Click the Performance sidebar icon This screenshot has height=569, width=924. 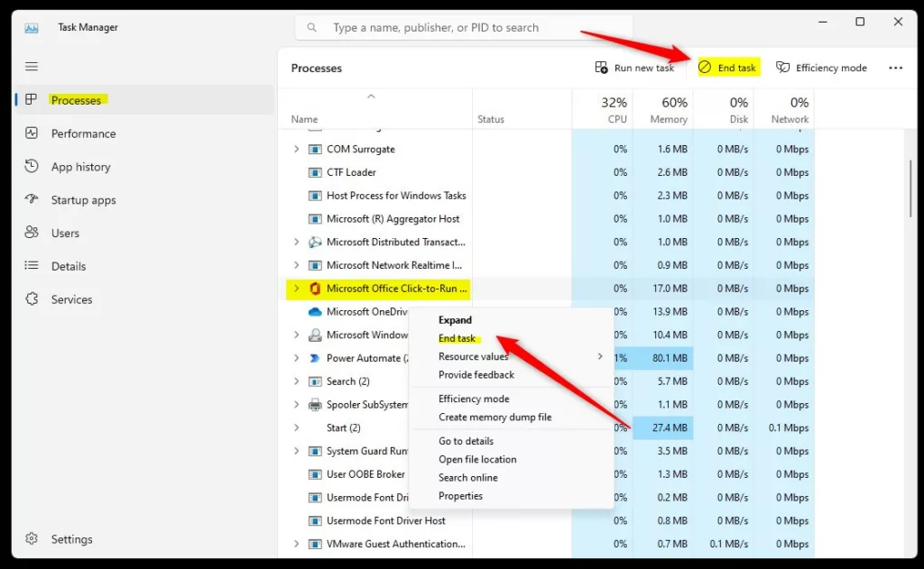tap(32, 133)
